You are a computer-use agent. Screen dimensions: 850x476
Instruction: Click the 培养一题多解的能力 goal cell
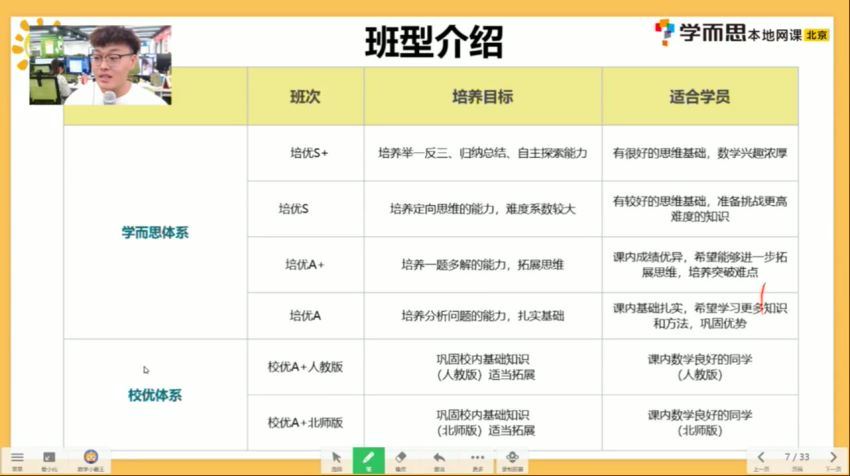click(482, 265)
